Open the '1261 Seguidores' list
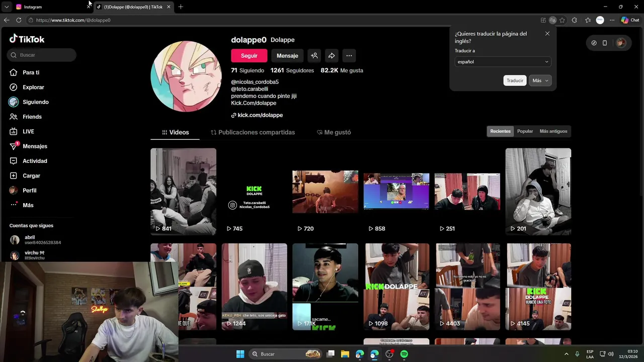 [x=292, y=70]
